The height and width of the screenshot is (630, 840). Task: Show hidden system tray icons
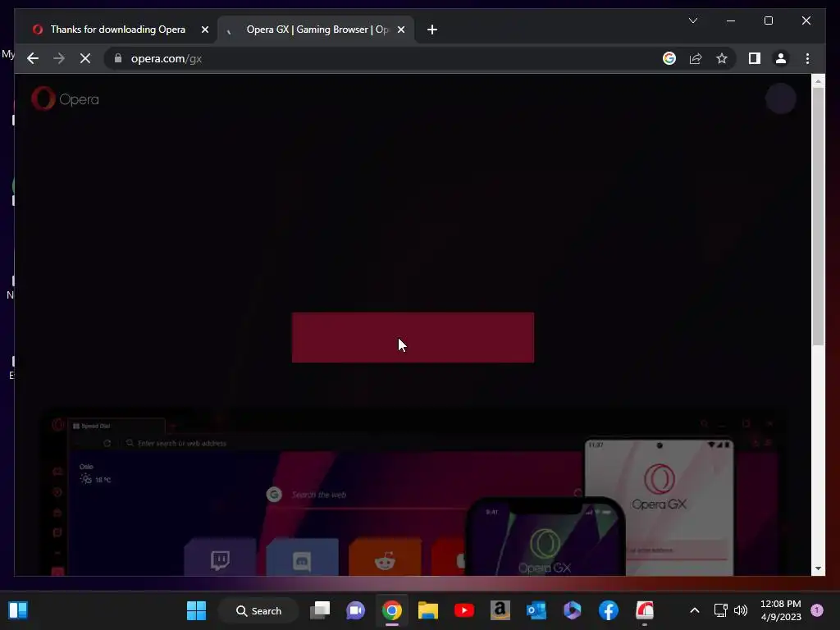tap(694, 610)
